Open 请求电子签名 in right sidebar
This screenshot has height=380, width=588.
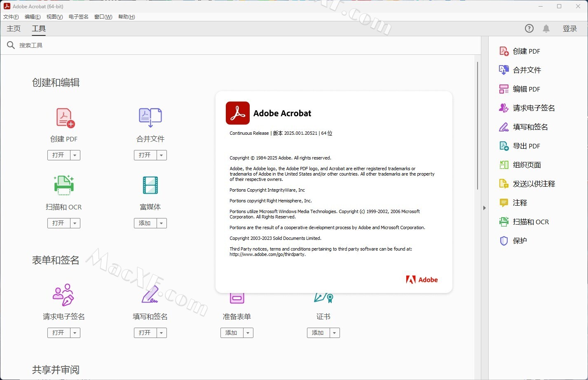coord(527,108)
